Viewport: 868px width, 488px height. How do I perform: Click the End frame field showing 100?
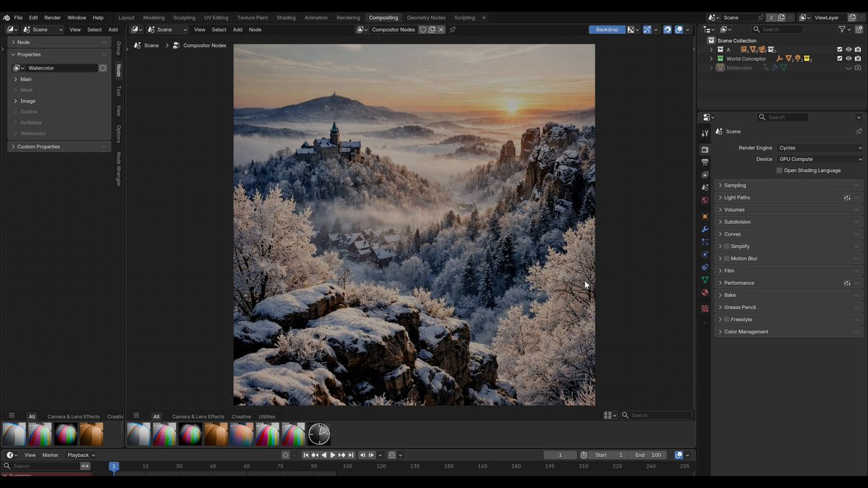[x=648, y=455]
